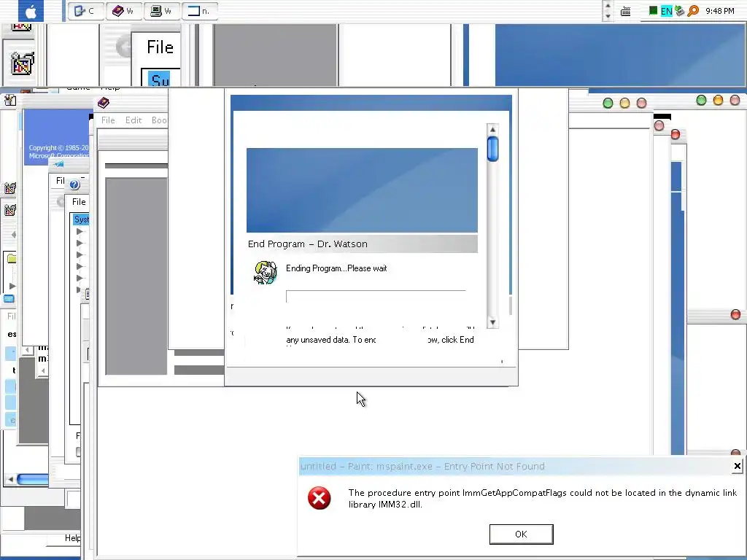747x560 pixels.
Task: Expand the second arrow under Syst
Action: tap(80, 244)
